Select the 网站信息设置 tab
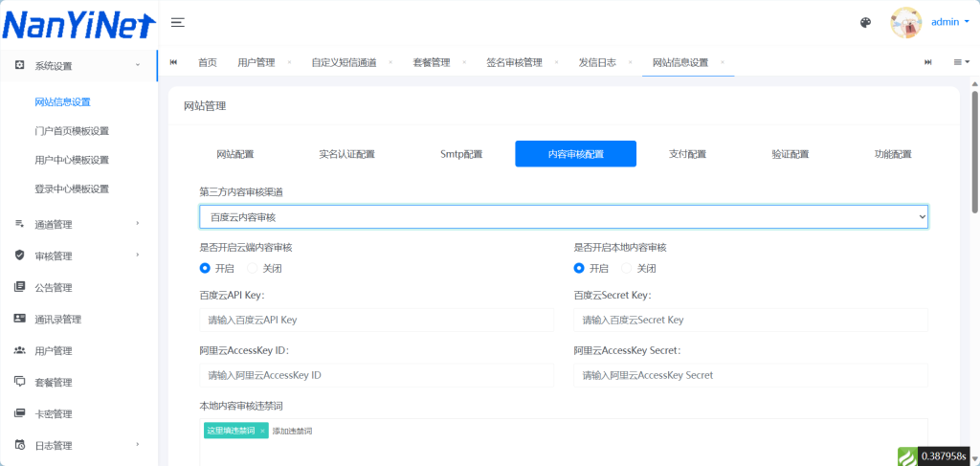This screenshot has width=980, height=466. coord(680,62)
